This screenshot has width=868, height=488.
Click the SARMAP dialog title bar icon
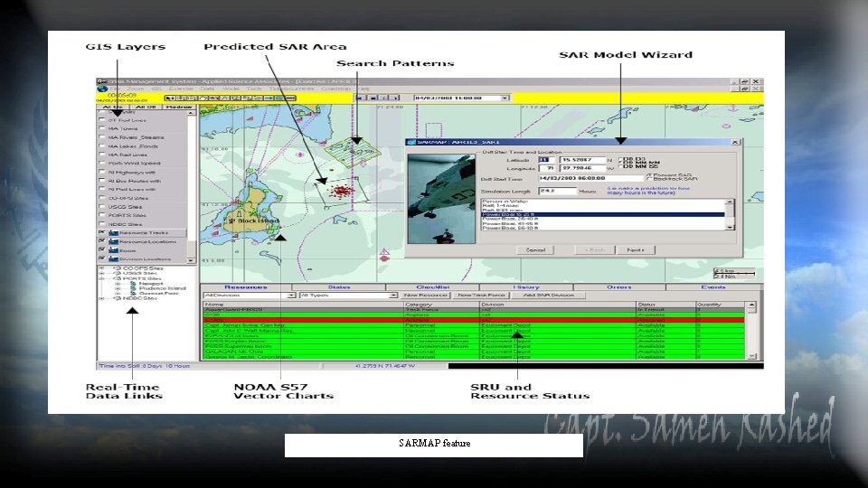pyautogui.click(x=411, y=142)
